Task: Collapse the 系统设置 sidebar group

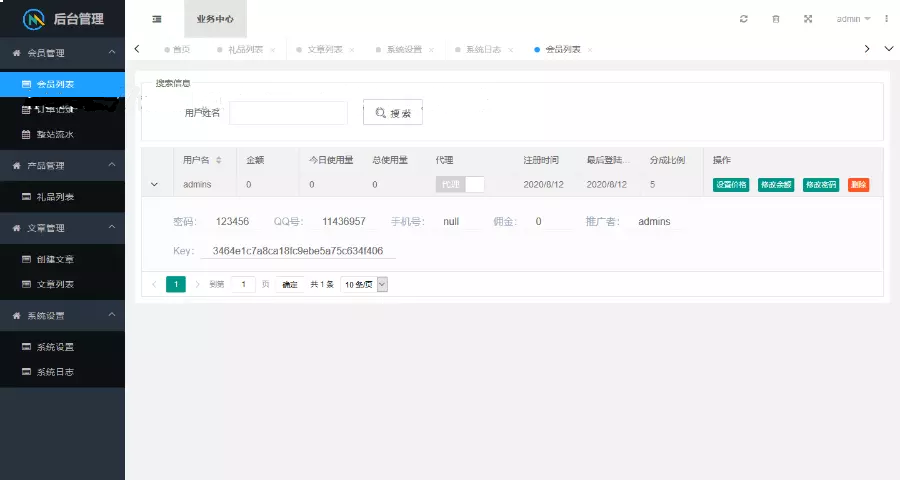Action: (x=62, y=315)
